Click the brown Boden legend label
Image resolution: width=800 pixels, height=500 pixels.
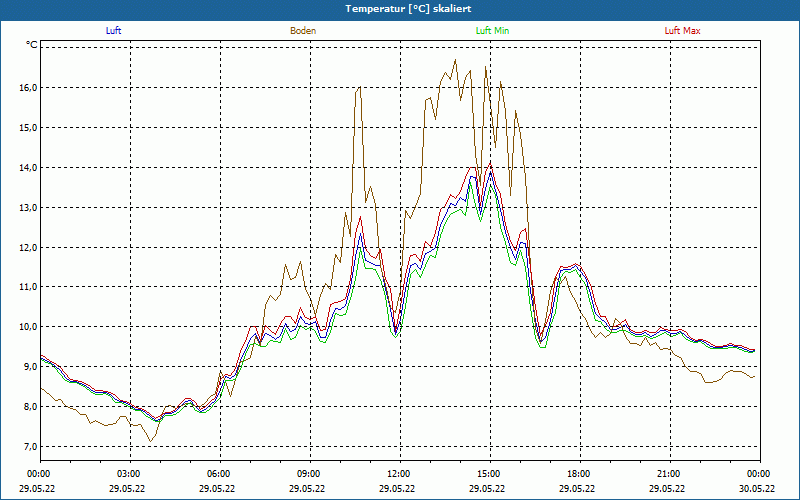[x=303, y=31]
